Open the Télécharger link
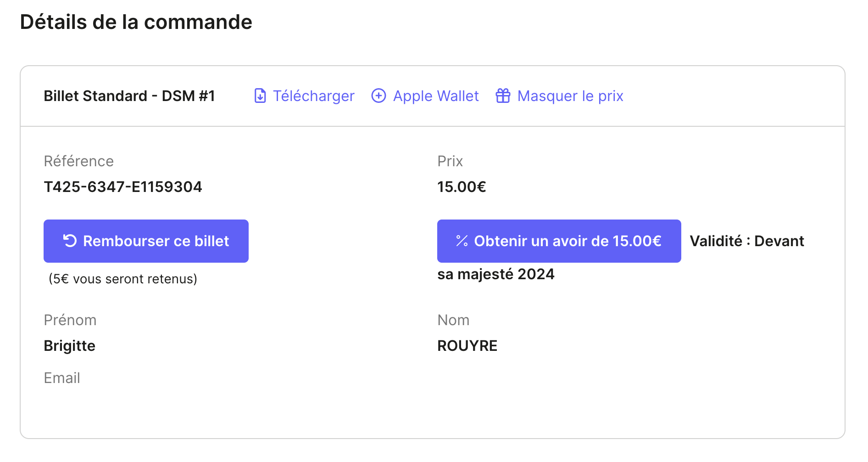This screenshot has height=462, width=868. click(x=313, y=96)
